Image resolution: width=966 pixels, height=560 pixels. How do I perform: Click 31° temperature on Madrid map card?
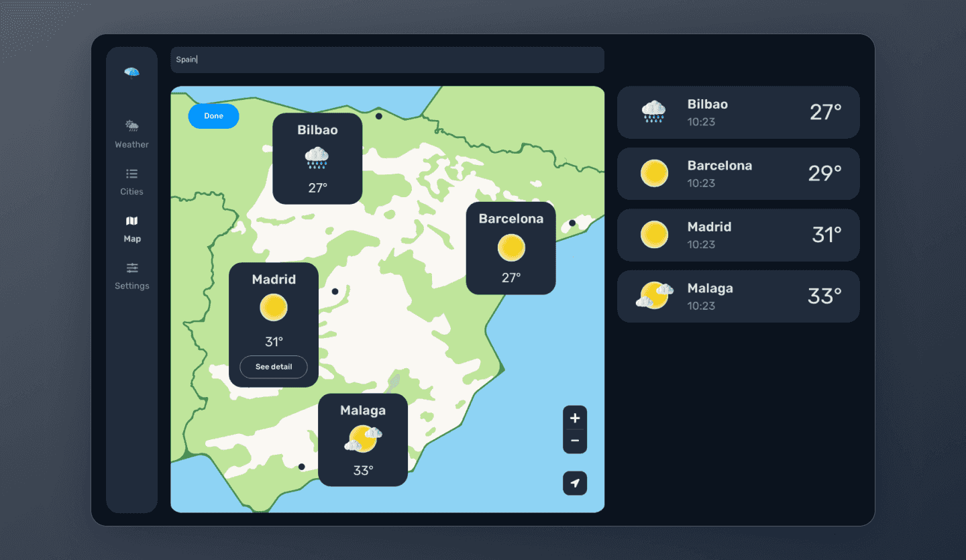coord(274,342)
